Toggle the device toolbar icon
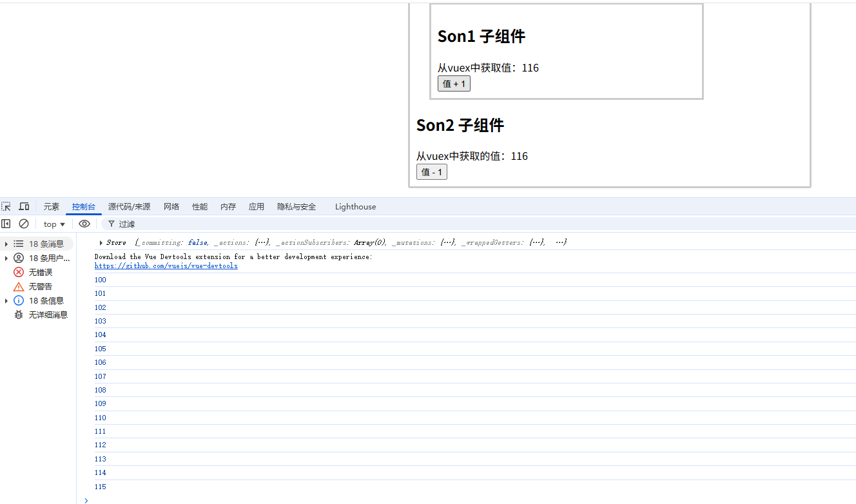The image size is (856, 504). click(x=24, y=206)
